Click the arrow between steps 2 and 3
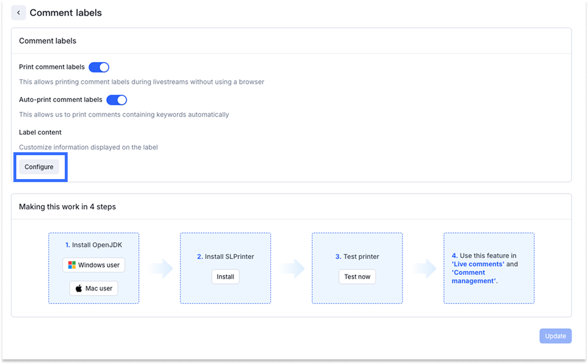Screen dimensions: 588x364 292,268
